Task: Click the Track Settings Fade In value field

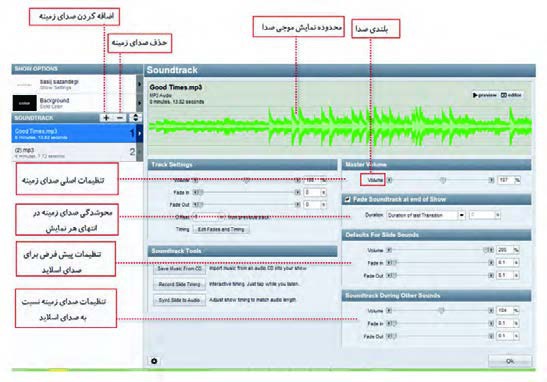Action: [x=312, y=193]
